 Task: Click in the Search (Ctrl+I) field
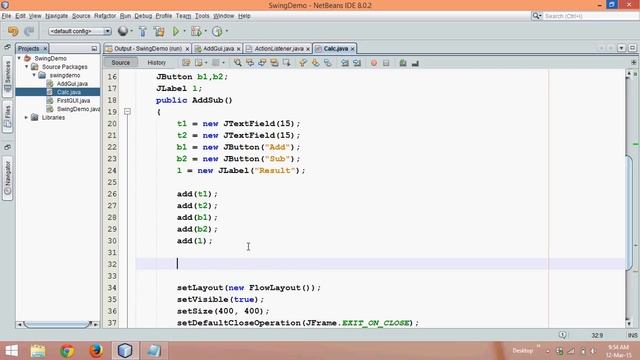pos(590,16)
